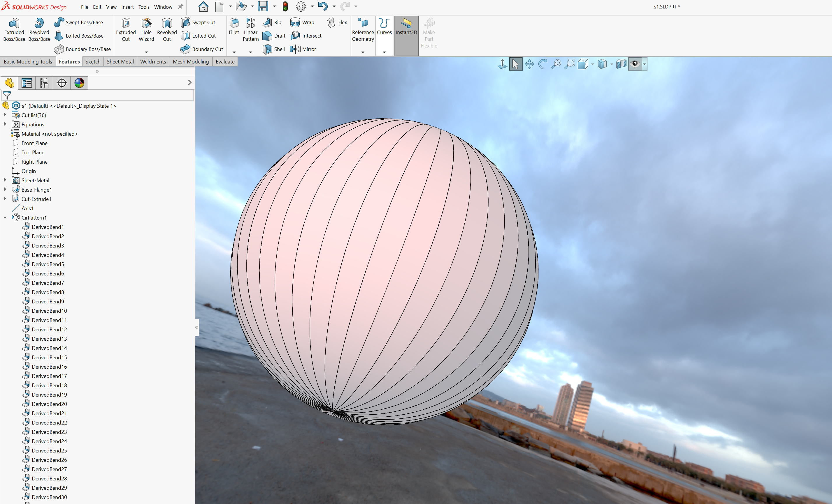Open the Insert menu
Viewport: 832px width, 504px height.
pyautogui.click(x=127, y=7)
